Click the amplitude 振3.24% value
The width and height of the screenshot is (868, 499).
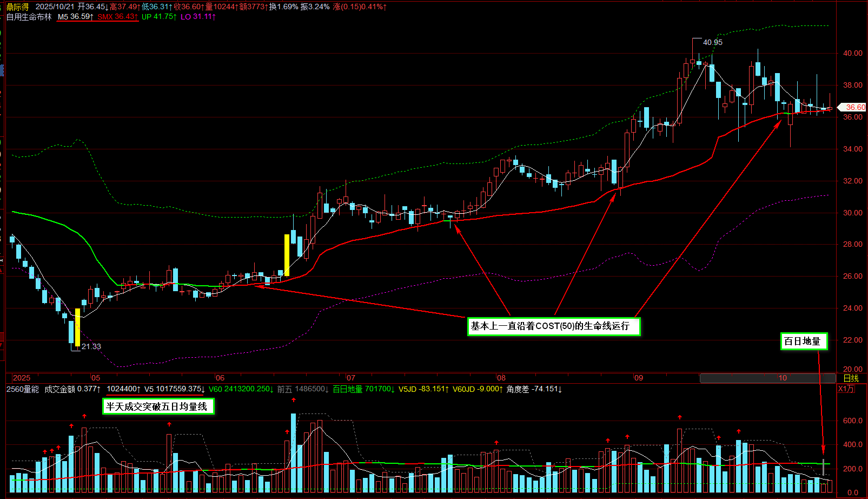click(x=315, y=6)
